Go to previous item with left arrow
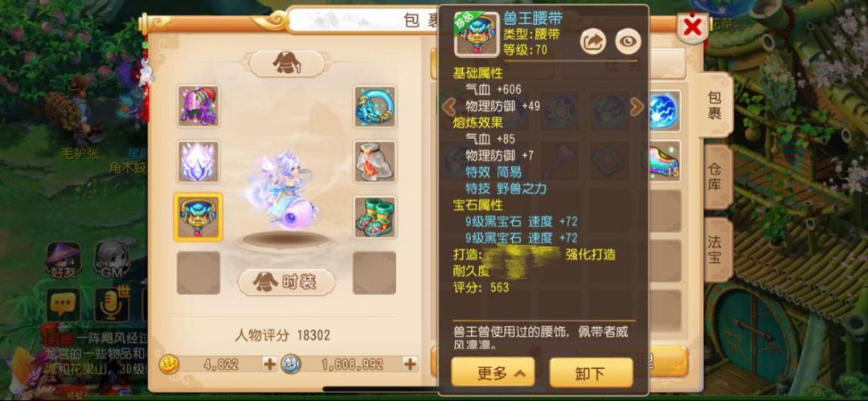This screenshot has width=868, height=401. tap(449, 106)
